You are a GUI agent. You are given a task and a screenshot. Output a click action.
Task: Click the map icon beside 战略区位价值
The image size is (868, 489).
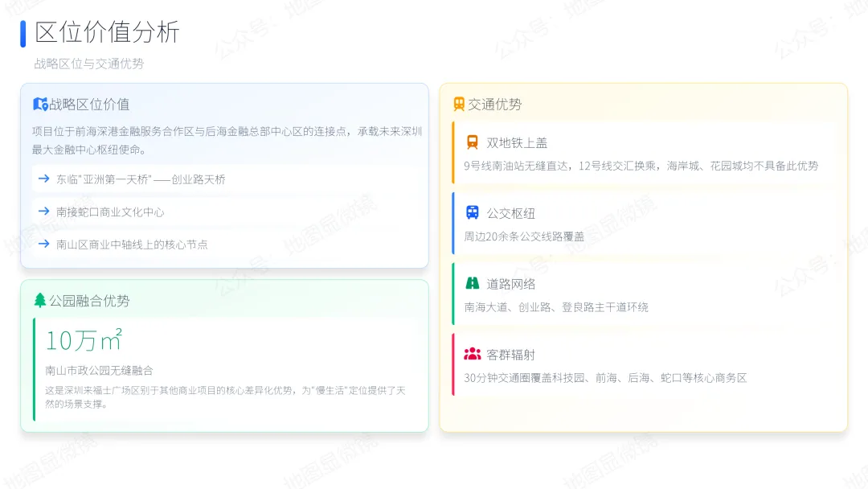[40, 105]
